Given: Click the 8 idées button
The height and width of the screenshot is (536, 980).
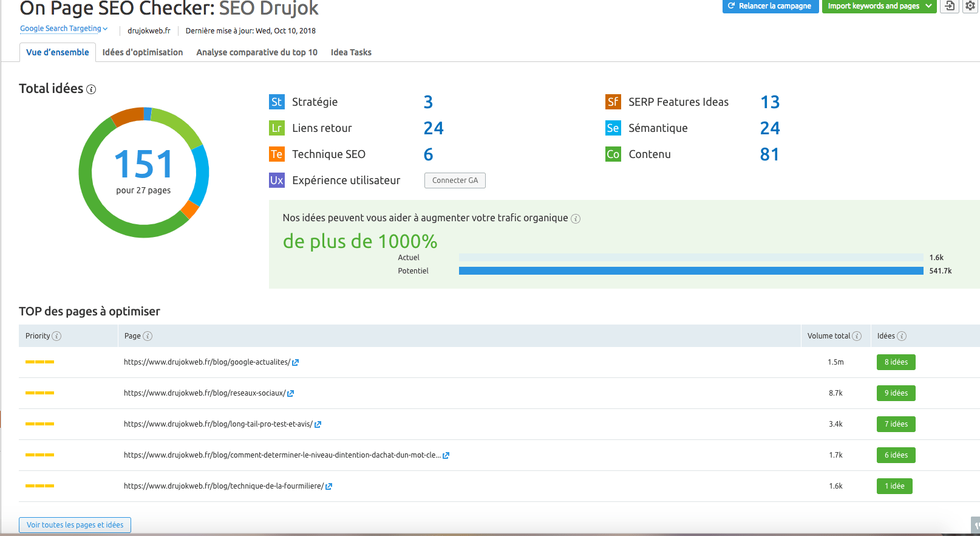Looking at the screenshot, I should 896,362.
